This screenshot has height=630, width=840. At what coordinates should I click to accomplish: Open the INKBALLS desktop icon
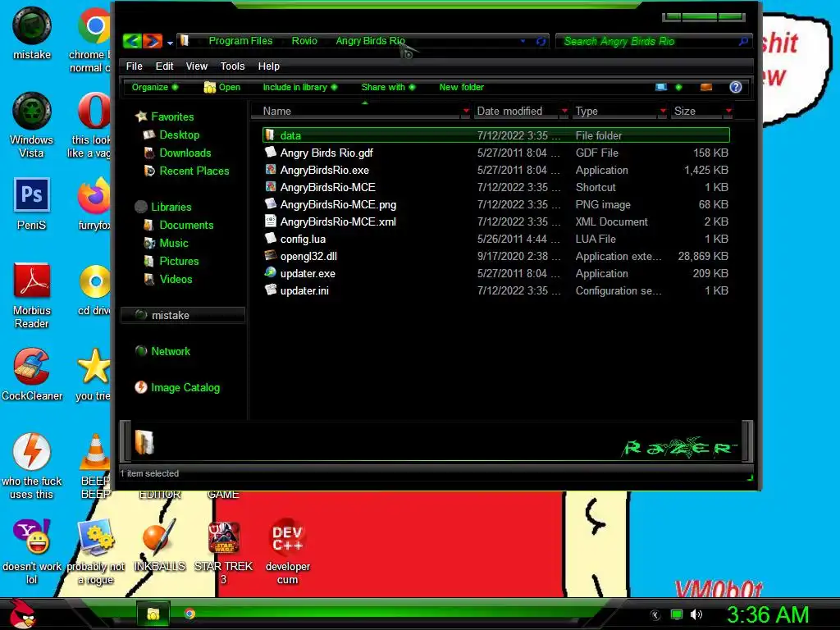tap(159, 546)
